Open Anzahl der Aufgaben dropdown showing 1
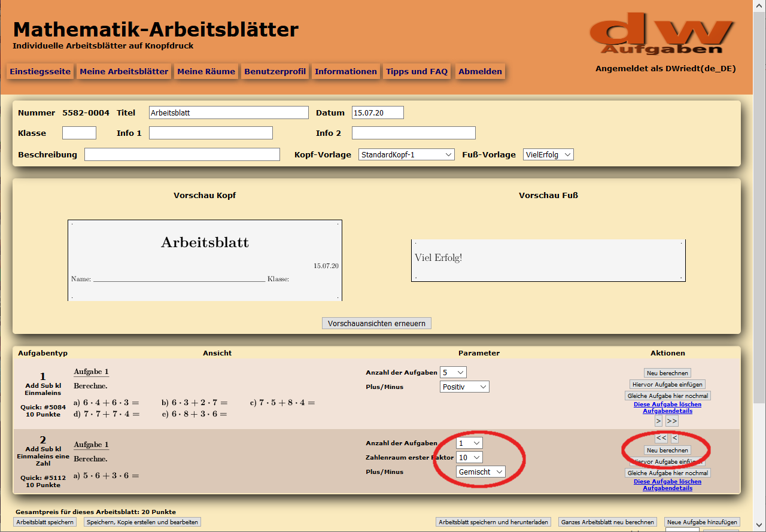Viewport: 766px width, 532px height. [x=469, y=443]
